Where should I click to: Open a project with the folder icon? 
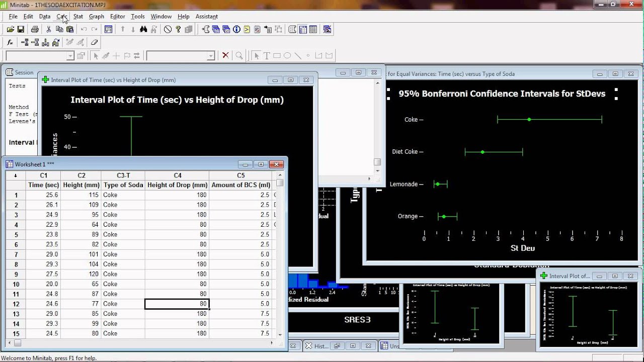[x=10, y=30]
